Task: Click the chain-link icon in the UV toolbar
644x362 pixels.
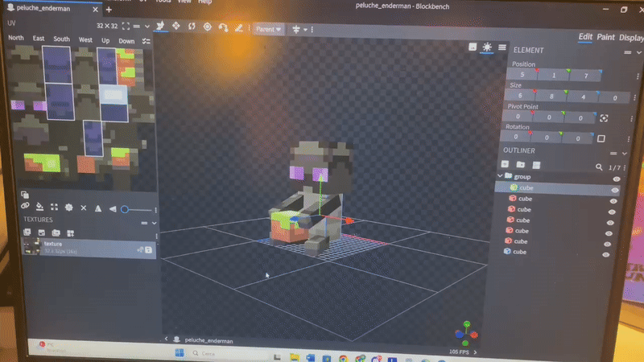Action: click(x=25, y=206)
